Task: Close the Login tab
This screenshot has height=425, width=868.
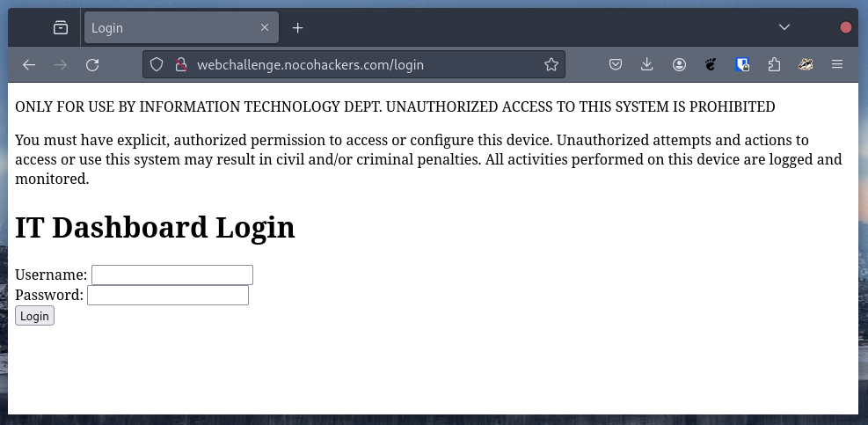Action: pos(265,27)
